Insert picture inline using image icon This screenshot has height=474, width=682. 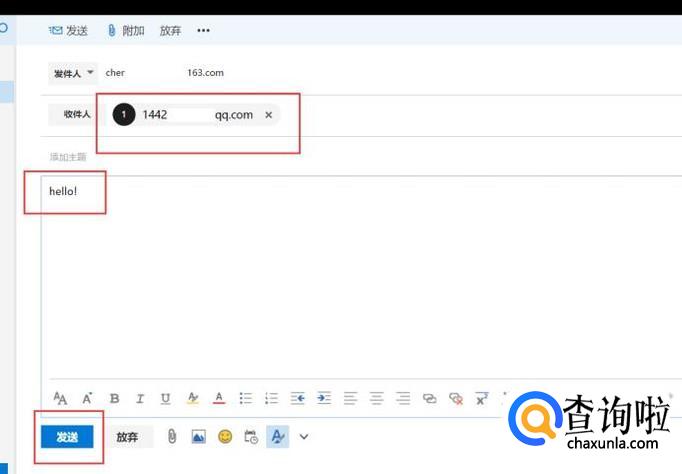point(198,437)
